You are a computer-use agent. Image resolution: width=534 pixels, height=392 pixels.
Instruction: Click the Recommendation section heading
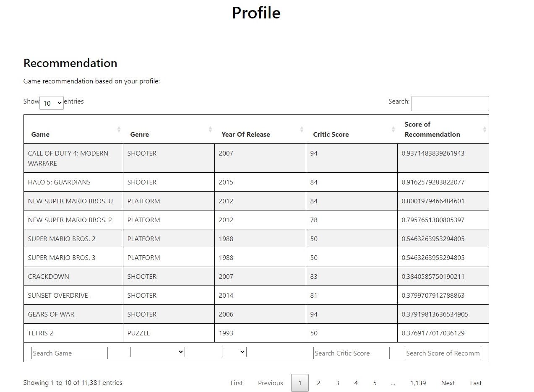coord(70,63)
